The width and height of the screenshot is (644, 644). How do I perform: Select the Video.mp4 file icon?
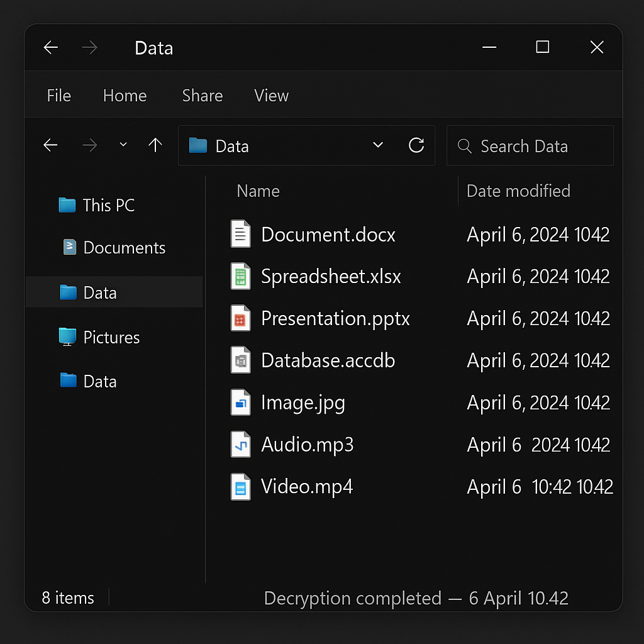(x=240, y=487)
